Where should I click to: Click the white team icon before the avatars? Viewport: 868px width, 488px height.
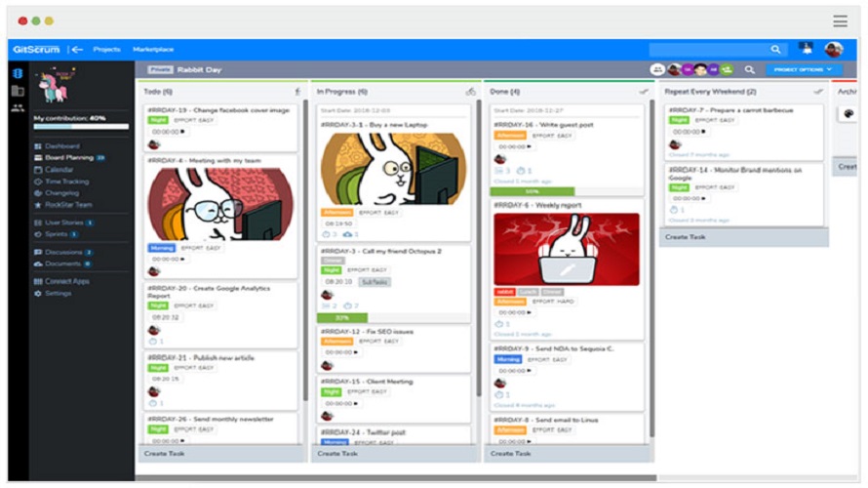tap(657, 70)
